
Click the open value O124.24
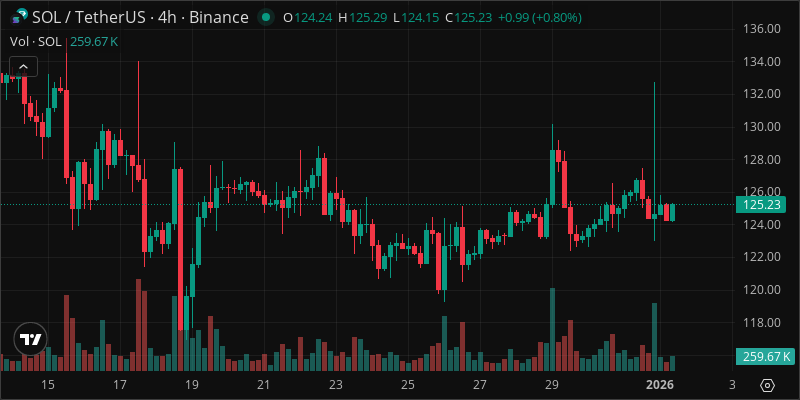tap(308, 18)
